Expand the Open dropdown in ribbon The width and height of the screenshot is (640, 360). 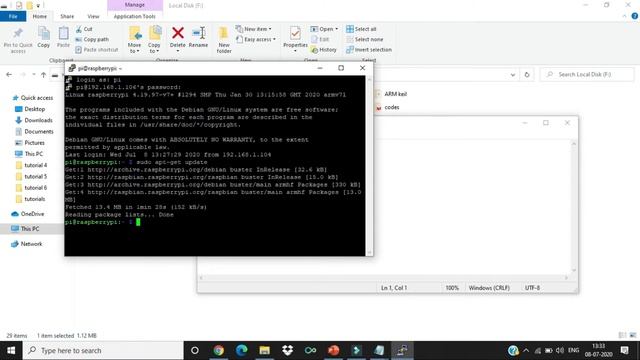click(x=324, y=29)
